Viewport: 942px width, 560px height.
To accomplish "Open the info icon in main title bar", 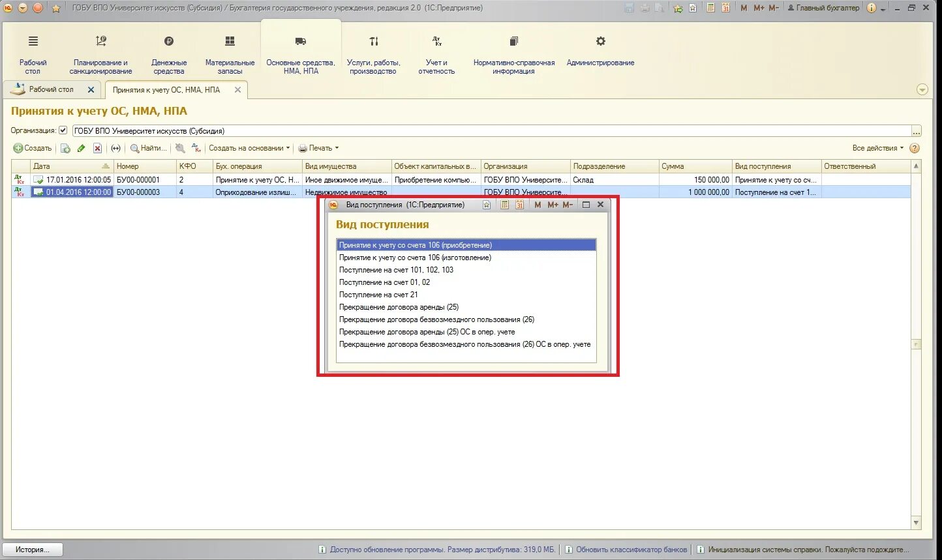I will (871, 8).
